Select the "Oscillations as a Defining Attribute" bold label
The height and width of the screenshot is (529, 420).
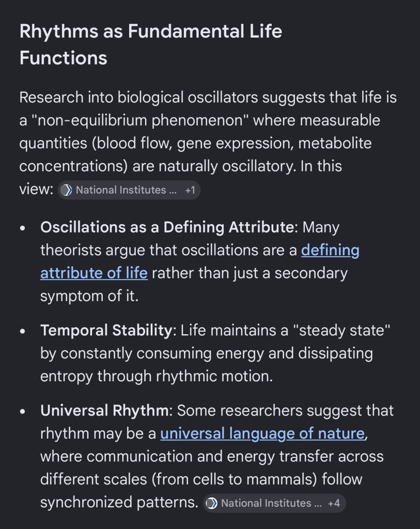(x=166, y=227)
